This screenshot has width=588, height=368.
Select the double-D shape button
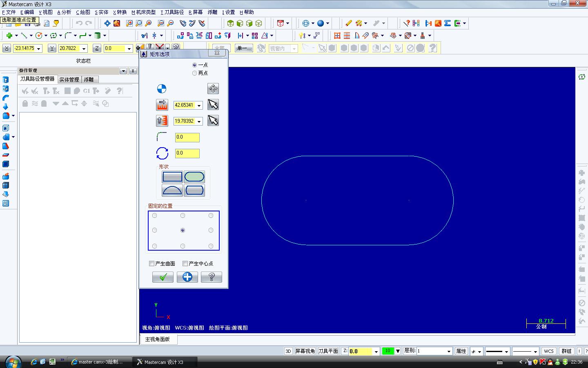(x=194, y=190)
